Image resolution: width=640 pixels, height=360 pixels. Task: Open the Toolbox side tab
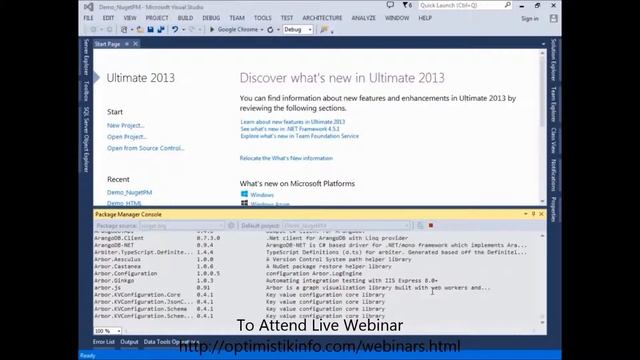pyautogui.click(x=86, y=91)
